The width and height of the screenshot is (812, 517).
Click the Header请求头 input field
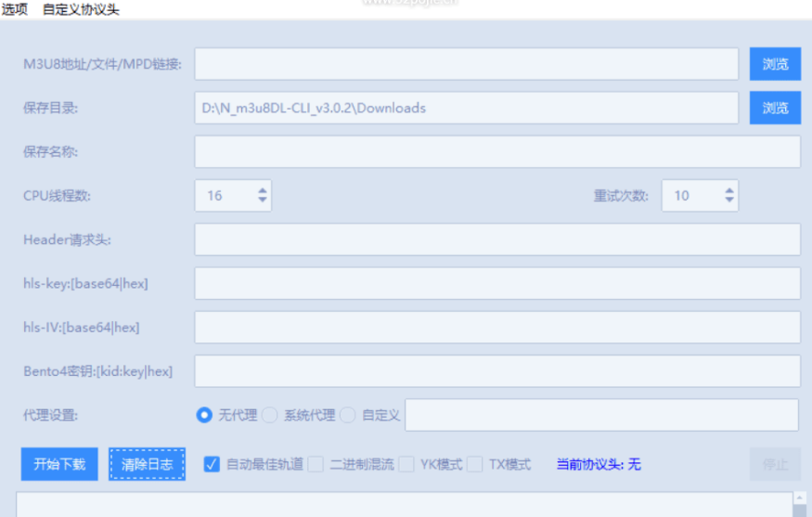click(496, 239)
